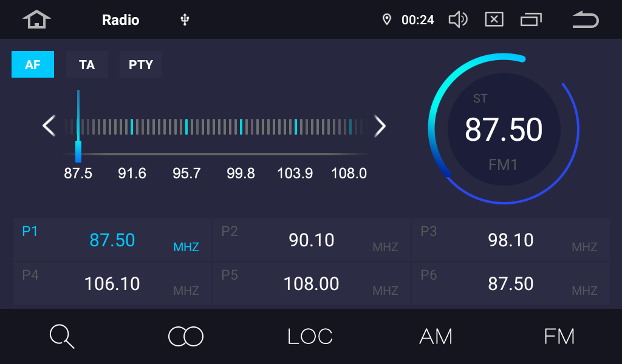Switch to the AM band
The height and width of the screenshot is (364, 622).
coord(436,336)
